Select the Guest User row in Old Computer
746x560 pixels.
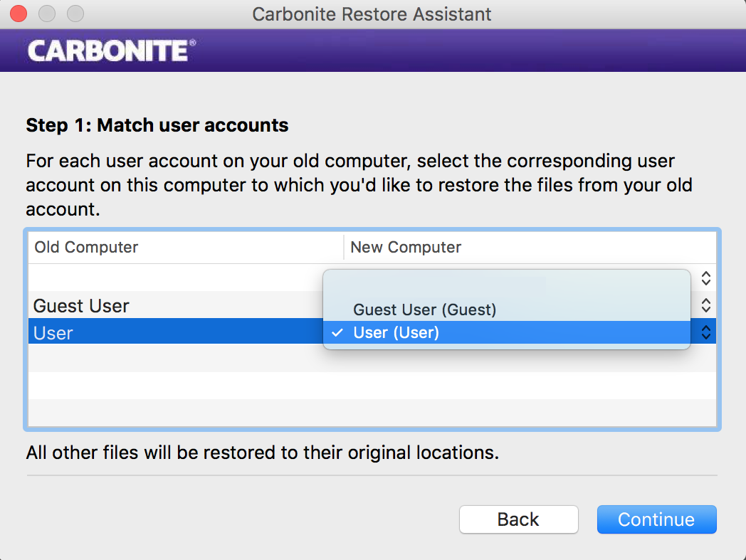[x=81, y=306]
